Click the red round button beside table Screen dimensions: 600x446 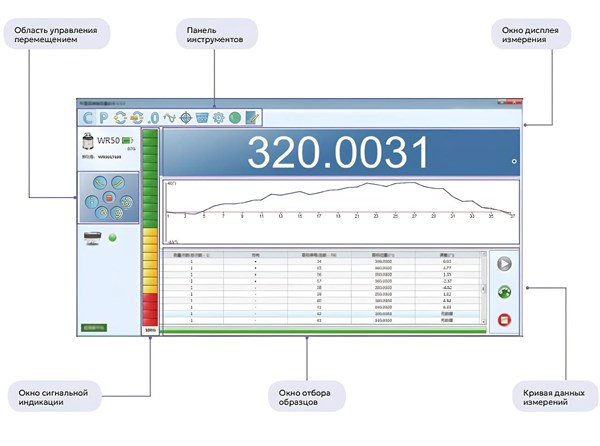(x=504, y=319)
